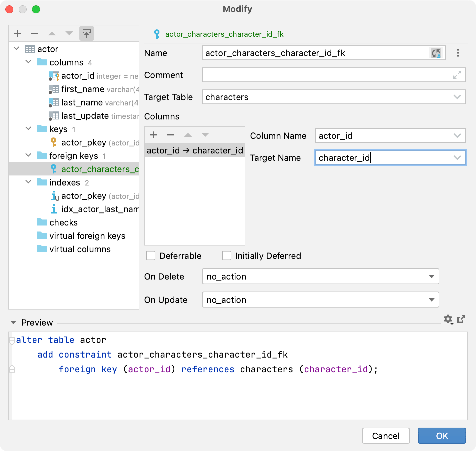Move selection up with tree toolbar arrow
This screenshot has height=451, width=476.
[x=52, y=33]
